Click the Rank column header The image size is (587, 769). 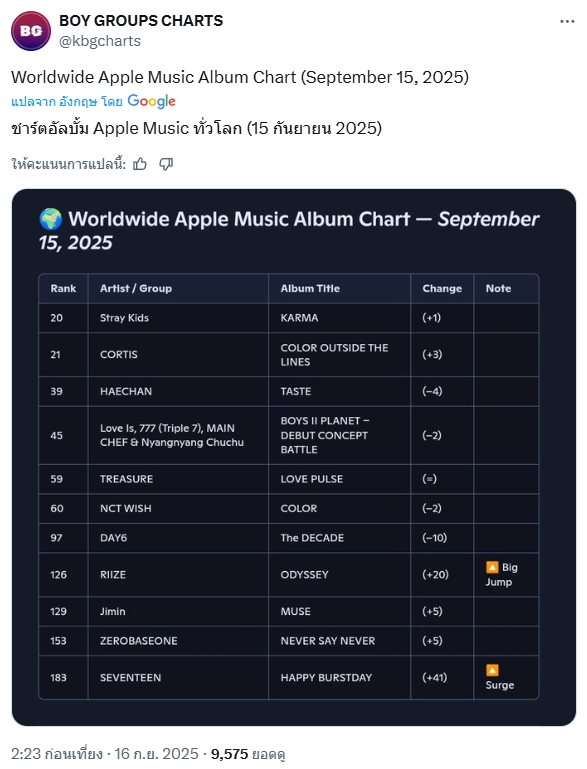pyautogui.click(x=63, y=288)
